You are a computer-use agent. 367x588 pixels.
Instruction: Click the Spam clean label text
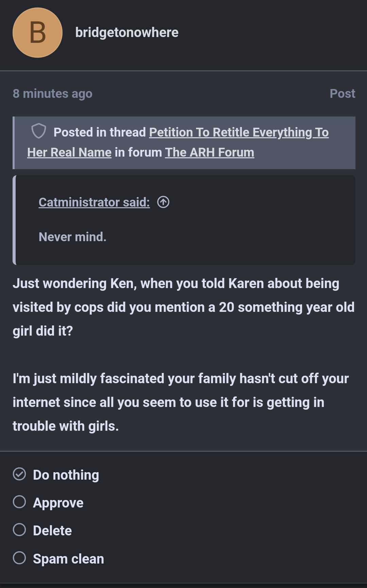pyautogui.click(x=69, y=559)
